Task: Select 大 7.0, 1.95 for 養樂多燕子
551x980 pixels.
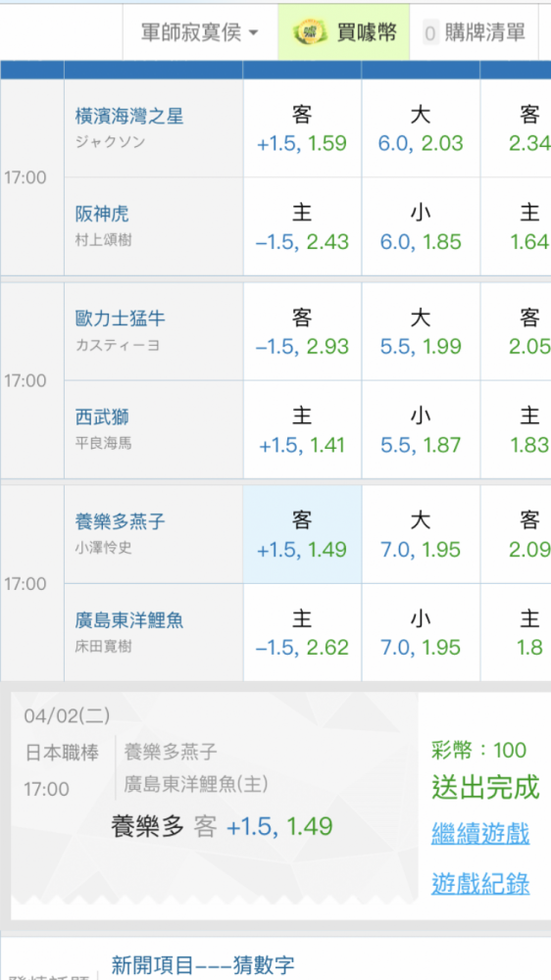Action: (421, 534)
